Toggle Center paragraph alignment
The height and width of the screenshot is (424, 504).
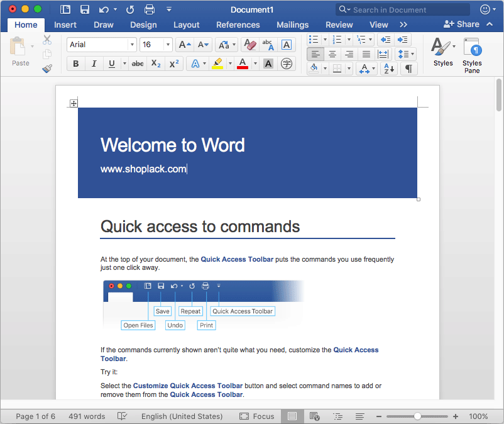(x=332, y=54)
